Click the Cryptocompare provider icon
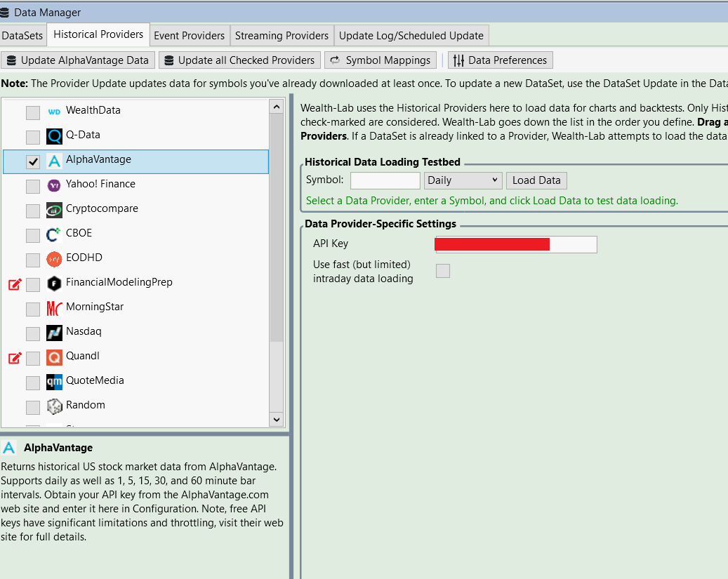 (x=54, y=210)
